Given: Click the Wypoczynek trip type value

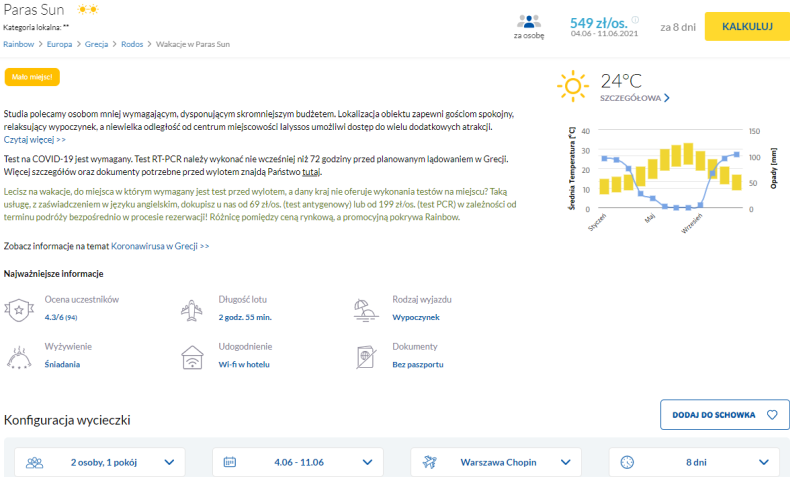Looking at the screenshot, I should click(x=416, y=317).
